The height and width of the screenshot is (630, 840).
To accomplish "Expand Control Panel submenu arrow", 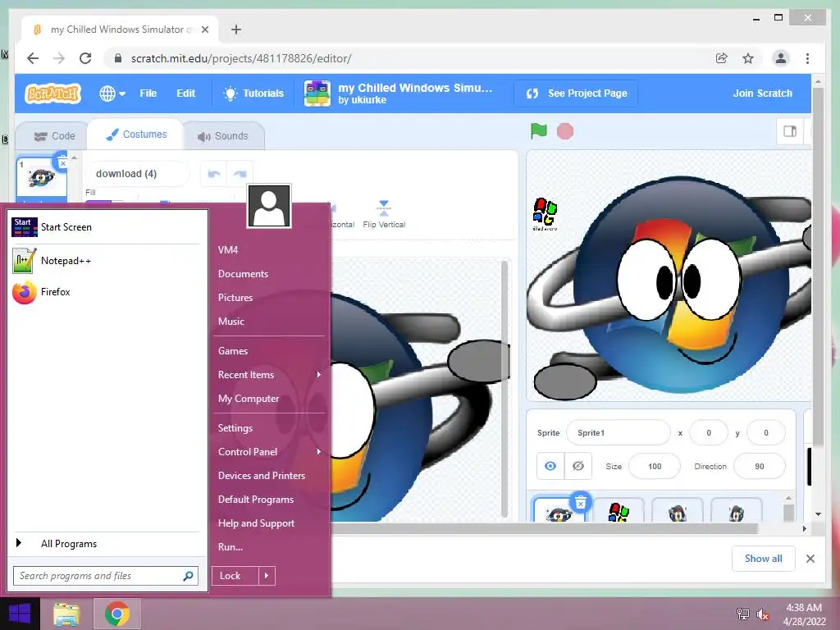I will click(319, 452).
